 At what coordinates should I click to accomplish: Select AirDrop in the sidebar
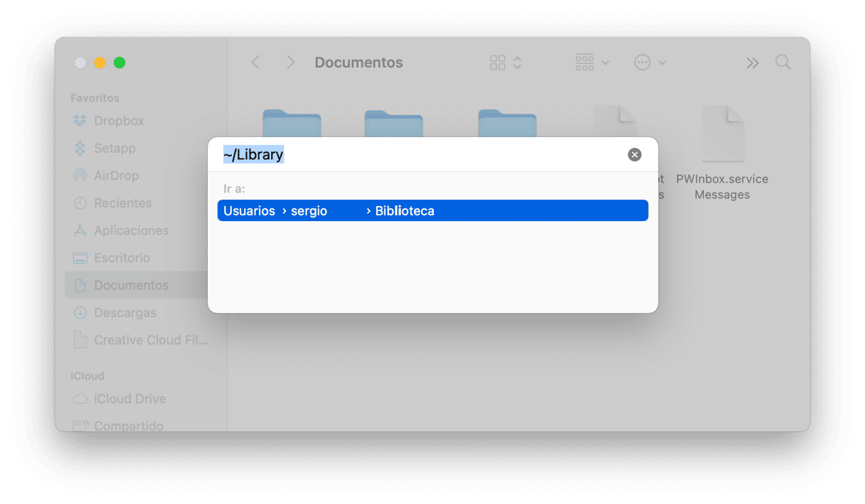[106, 176]
